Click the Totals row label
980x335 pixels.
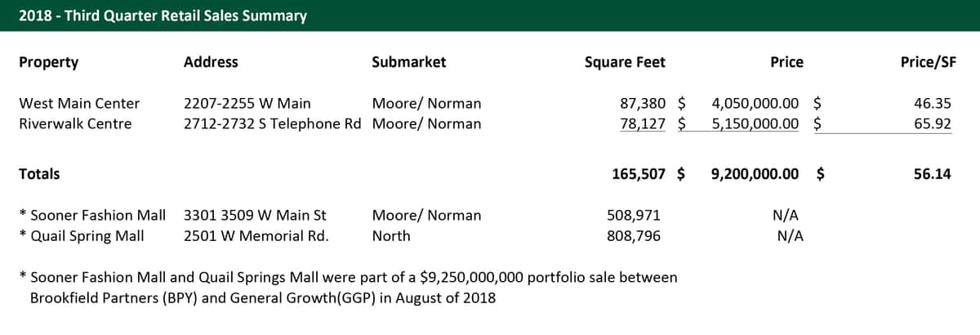tap(39, 174)
